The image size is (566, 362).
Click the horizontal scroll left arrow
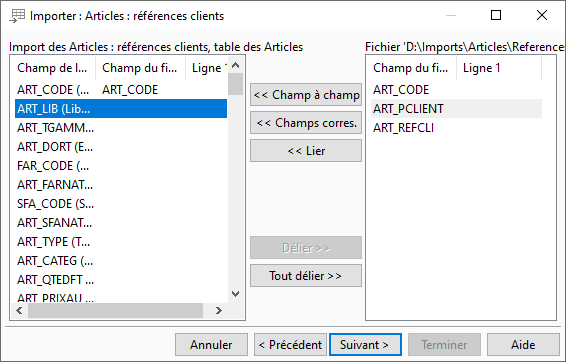(19, 310)
